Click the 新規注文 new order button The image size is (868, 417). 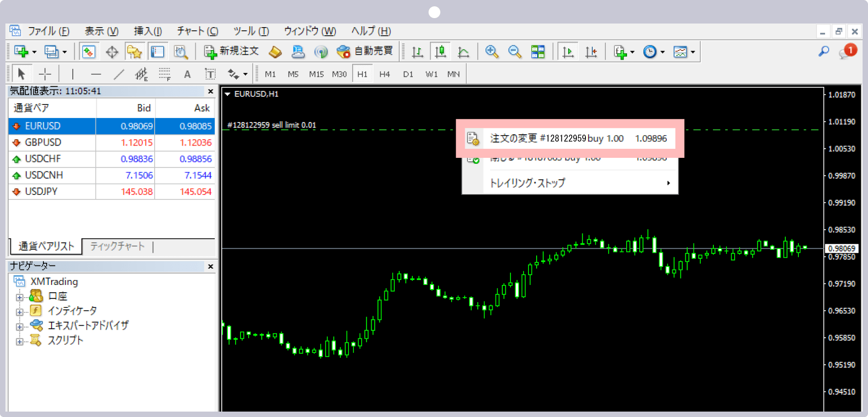coord(231,52)
